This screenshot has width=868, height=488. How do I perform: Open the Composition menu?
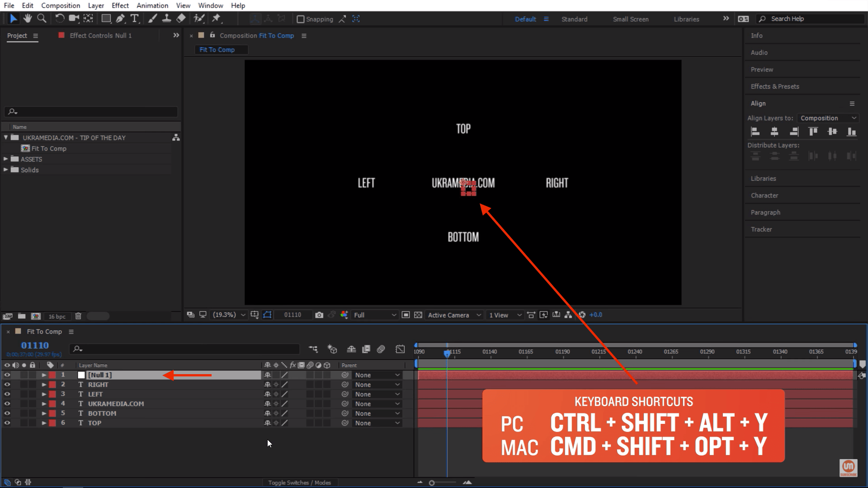(x=61, y=5)
